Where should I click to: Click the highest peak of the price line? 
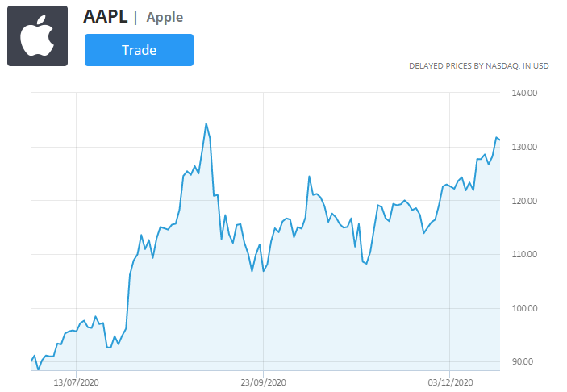tap(206, 123)
